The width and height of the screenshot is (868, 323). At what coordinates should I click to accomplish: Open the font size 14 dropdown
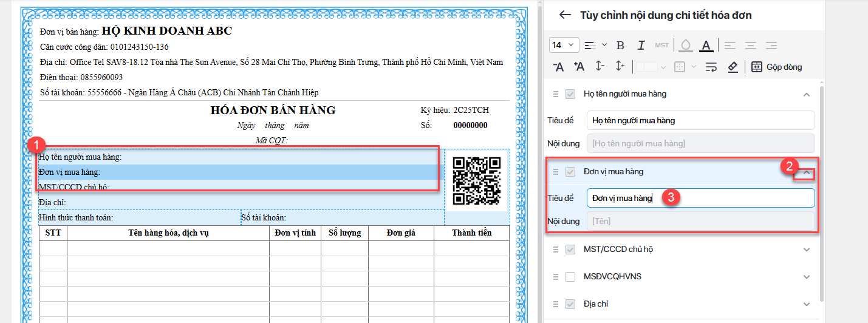pos(564,46)
